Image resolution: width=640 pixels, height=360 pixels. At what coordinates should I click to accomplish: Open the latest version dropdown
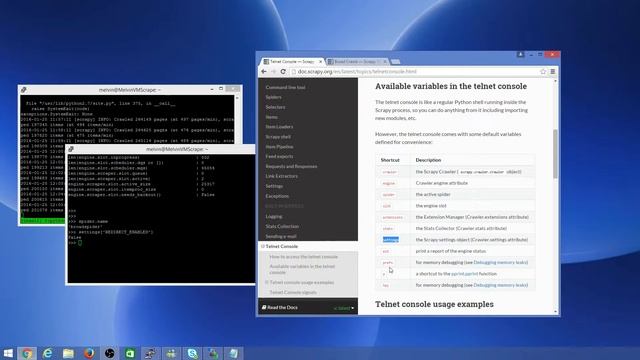point(344,308)
